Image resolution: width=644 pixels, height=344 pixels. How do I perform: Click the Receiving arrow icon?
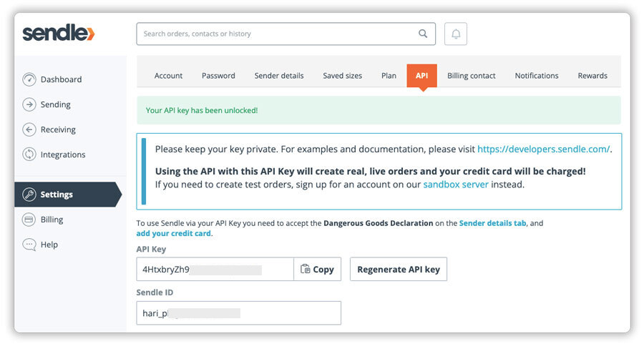point(29,129)
